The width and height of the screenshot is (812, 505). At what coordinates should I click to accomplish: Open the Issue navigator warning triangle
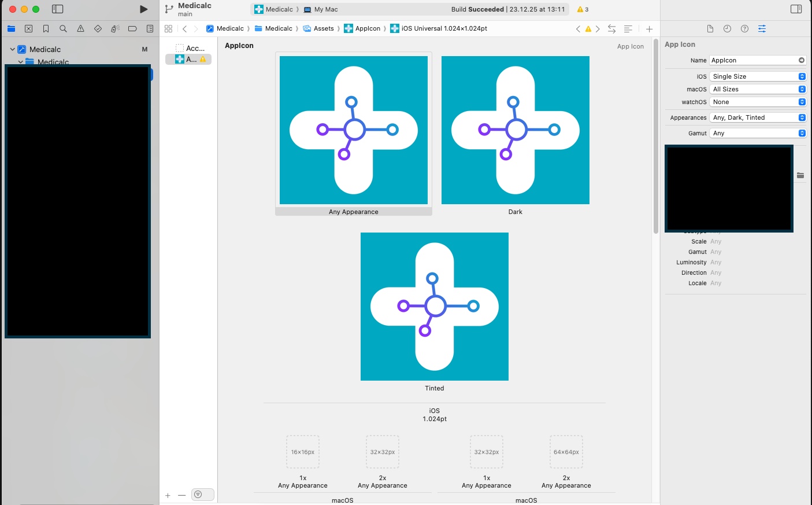(80, 28)
